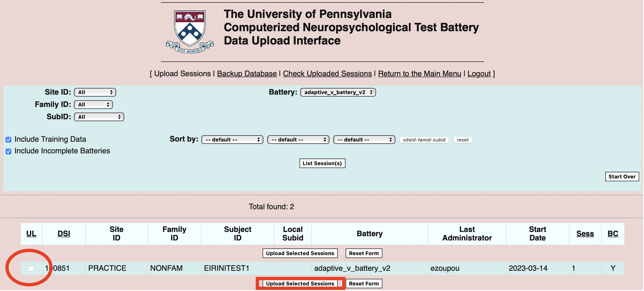Uncheck Include Incomplete Batteries

click(9, 151)
